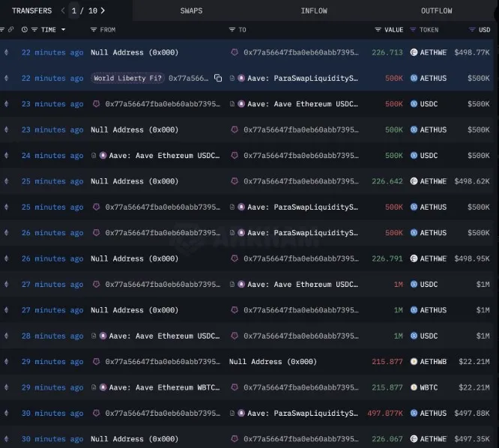Open the FROM column filter

click(x=93, y=29)
